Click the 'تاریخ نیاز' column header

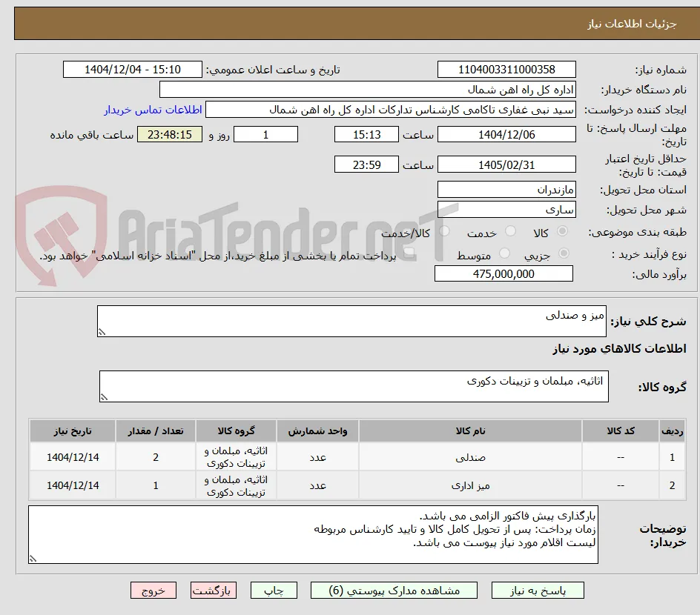tap(73, 430)
